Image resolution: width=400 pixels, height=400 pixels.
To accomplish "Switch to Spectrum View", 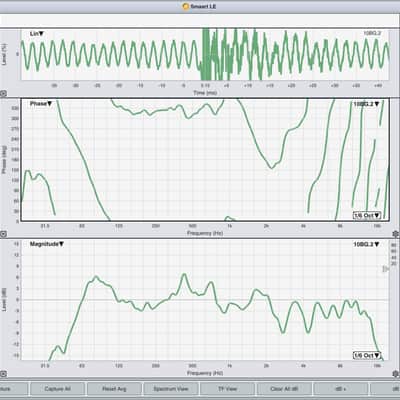I will click(x=171, y=389).
